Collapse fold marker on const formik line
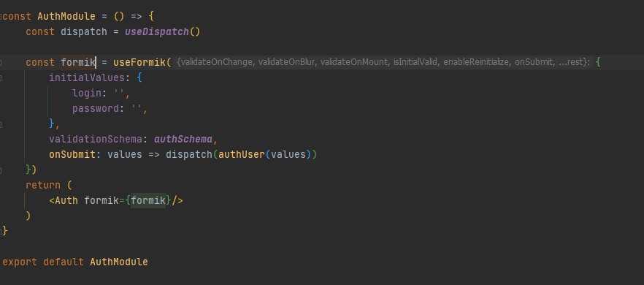Viewport: 644px width, 285px height. tap(1, 63)
